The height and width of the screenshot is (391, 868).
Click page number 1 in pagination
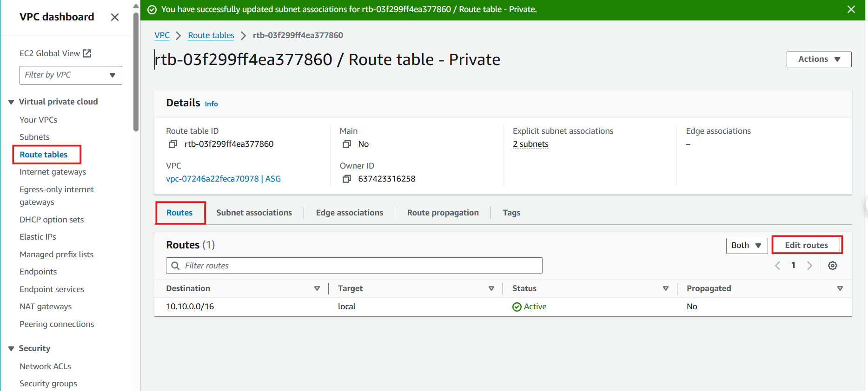(793, 265)
